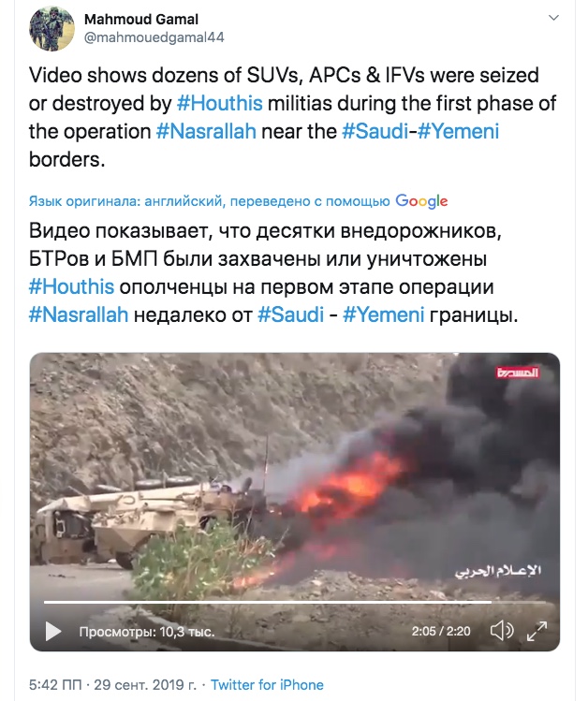Viewport: 588px width, 701px height.
Task: Seek along the video progress bar
Action: pyautogui.click(x=295, y=603)
